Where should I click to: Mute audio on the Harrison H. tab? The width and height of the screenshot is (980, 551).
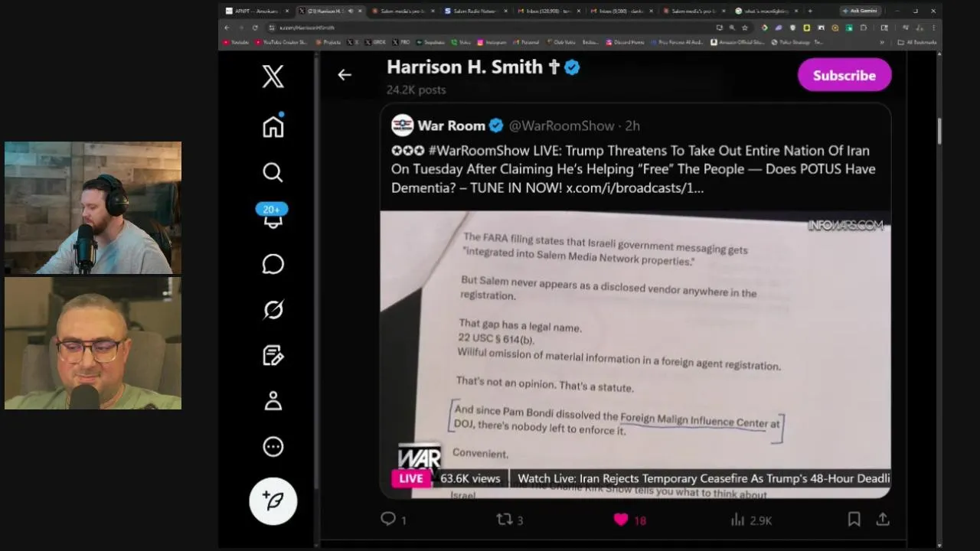click(350, 11)
